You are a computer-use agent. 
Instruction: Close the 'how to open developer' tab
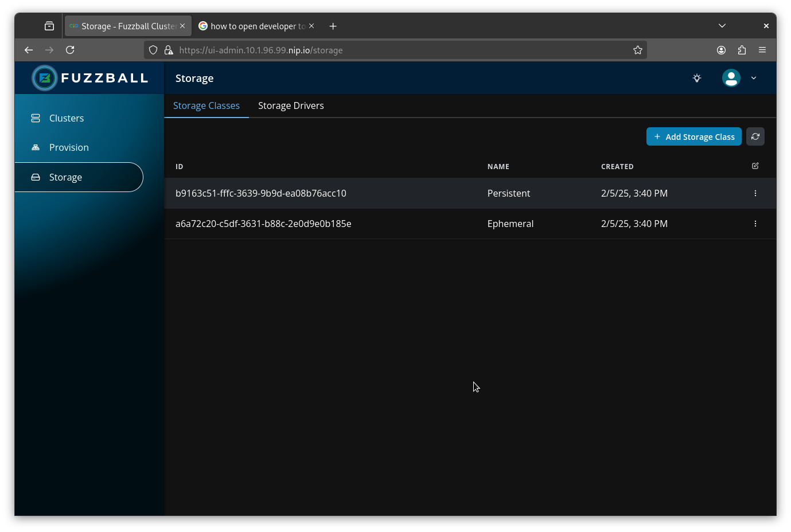311,26
